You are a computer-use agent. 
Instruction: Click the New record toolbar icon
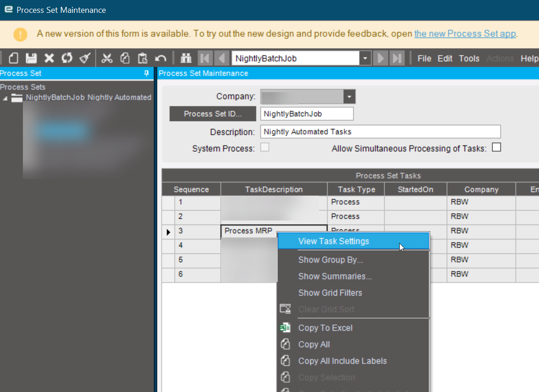(13, 58)
